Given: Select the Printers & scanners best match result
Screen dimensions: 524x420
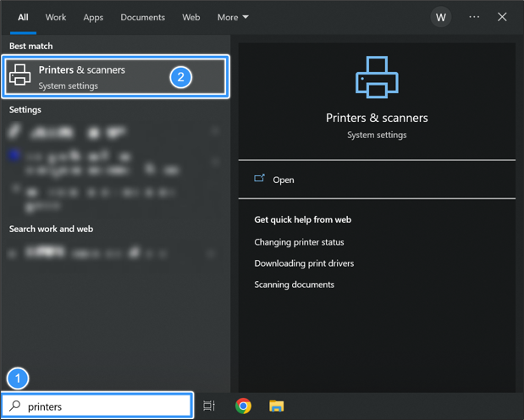Looking at the screenshot, I should click(x=93, y=77).
